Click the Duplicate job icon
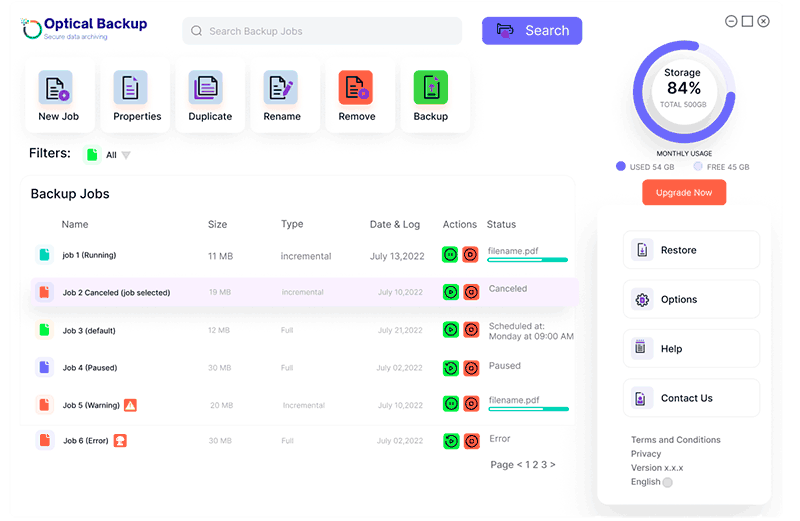 point(205,88)
